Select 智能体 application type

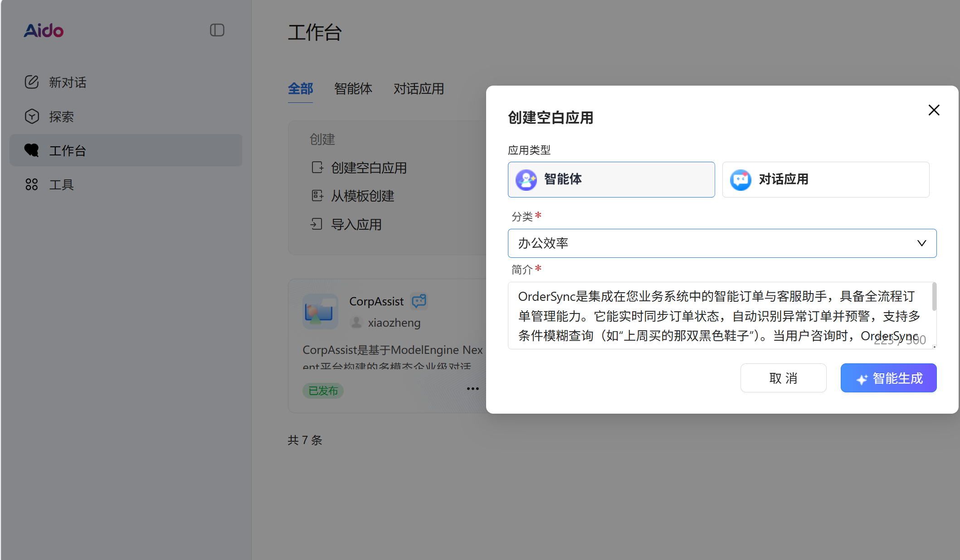611,179
